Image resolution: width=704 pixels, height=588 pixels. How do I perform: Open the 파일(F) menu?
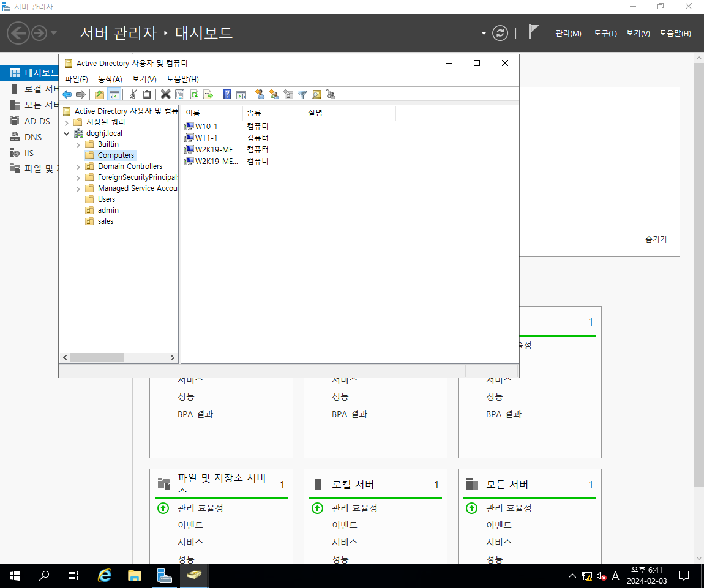(x=77, y=79)
